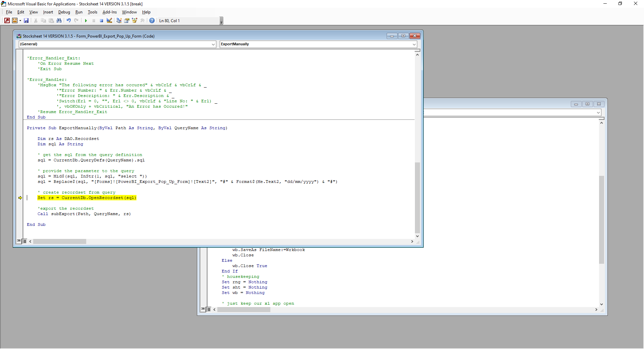Open the File menu
The width and height of the screenshot is (644, 349).
[x=9, y=12]
